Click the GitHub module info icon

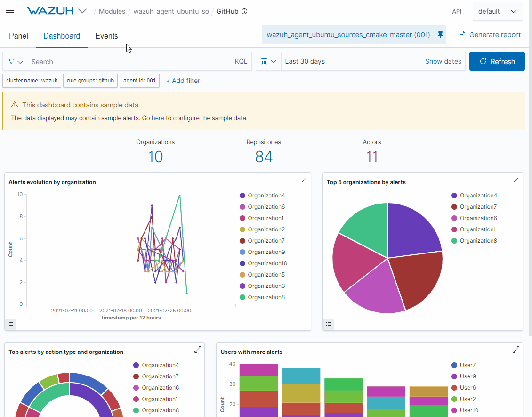click(x=244, y=11)
